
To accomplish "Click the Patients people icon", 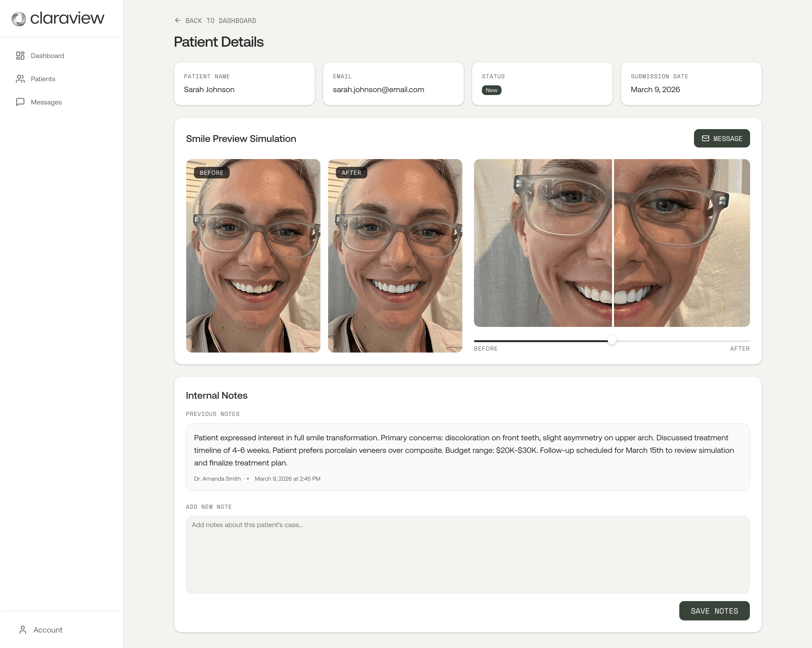I will tap(20, 79).
